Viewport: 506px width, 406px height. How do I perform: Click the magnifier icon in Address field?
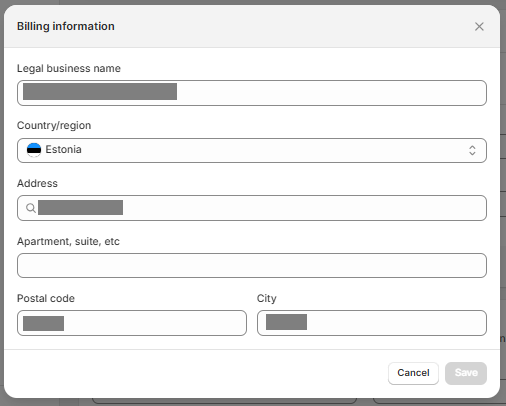pyautogui.click(x=31, y=208)
